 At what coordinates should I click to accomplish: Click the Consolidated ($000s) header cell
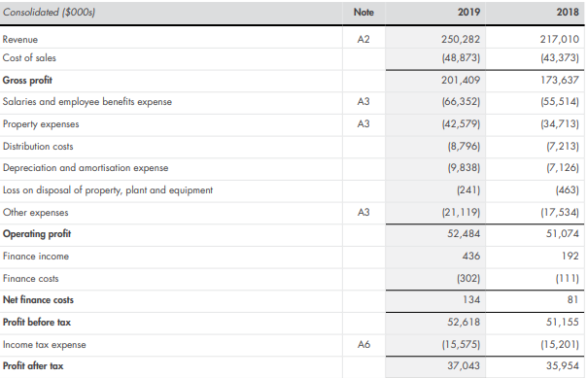(x=49, y=13)
